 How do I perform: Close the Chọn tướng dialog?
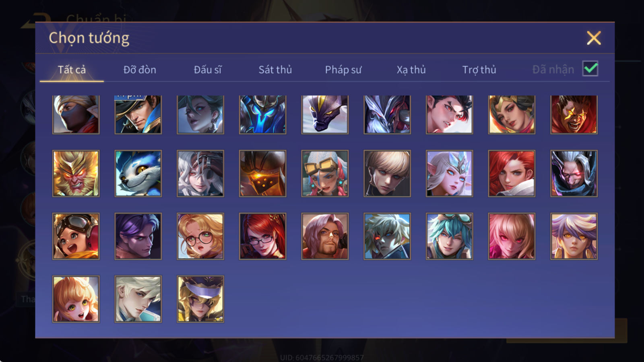[594, 38]
